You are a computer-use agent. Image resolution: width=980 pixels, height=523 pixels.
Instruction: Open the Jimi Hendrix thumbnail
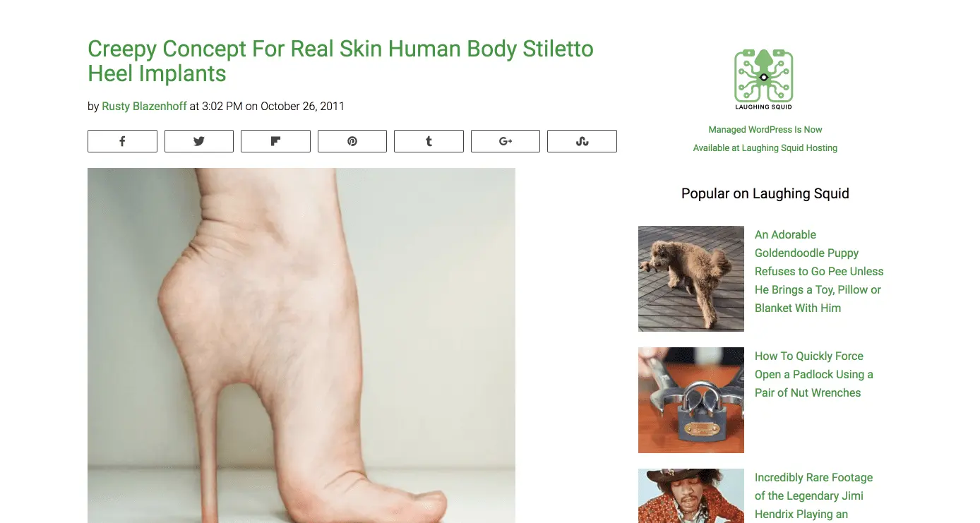(691, 495)
